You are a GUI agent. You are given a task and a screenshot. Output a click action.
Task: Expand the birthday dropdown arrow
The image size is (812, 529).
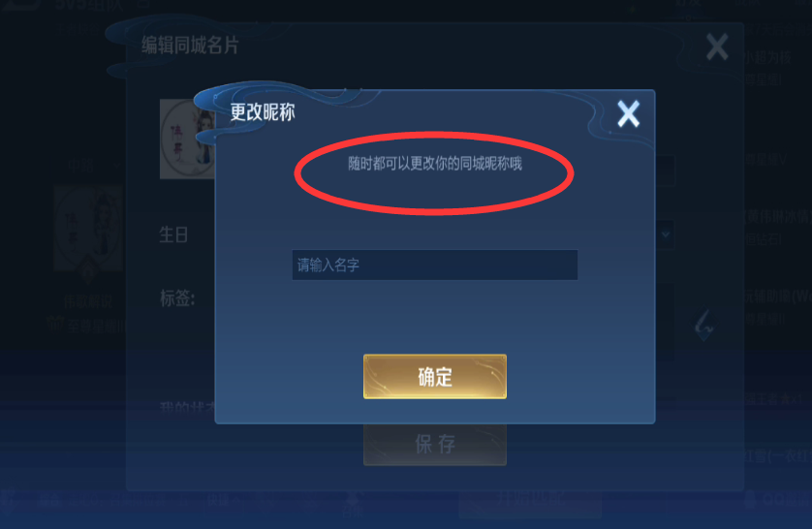point(666,234)
